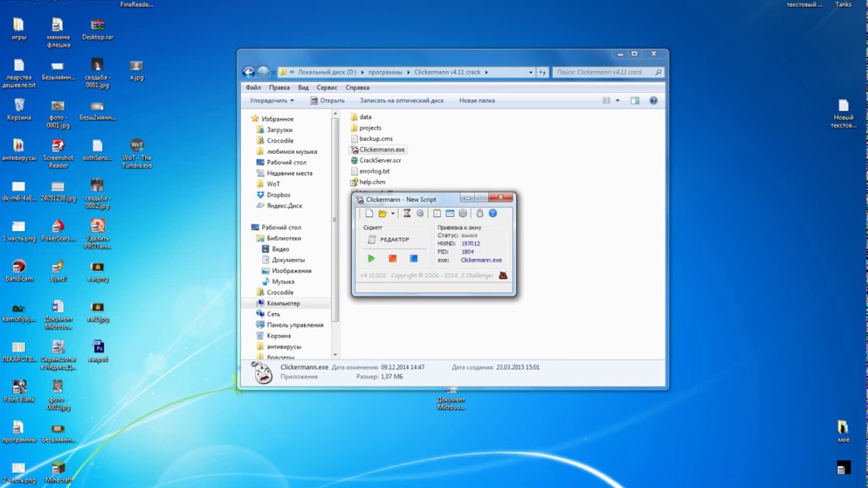Click the HWND value 197012
This screenshot has width=868, height=488.
point(471,244)
